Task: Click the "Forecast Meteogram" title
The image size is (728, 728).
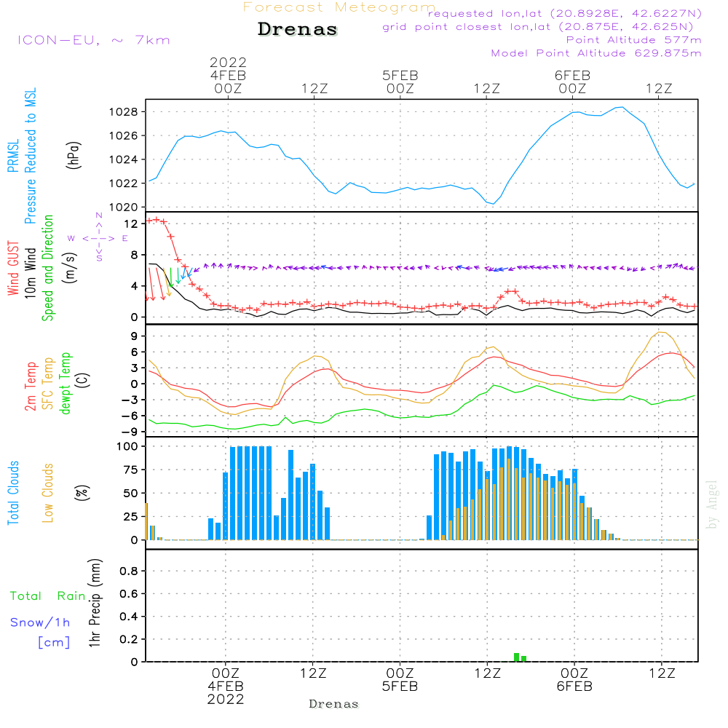Action: pyautogui.click(x=339, y=7)
